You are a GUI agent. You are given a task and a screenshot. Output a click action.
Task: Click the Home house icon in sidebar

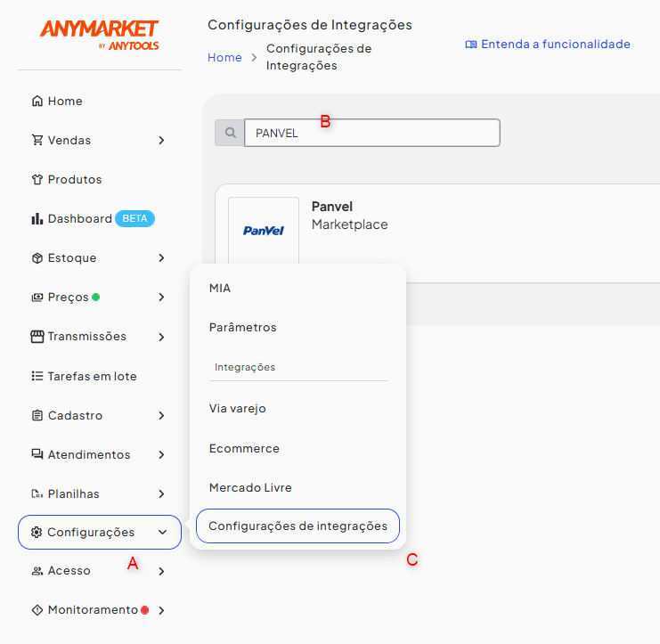(x=37, y=102)
